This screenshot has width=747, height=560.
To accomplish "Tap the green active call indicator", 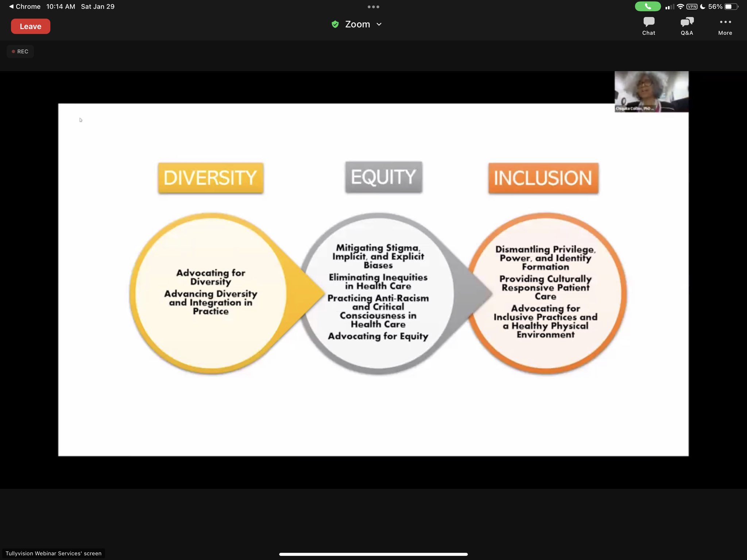I will (x=647, y=7).
